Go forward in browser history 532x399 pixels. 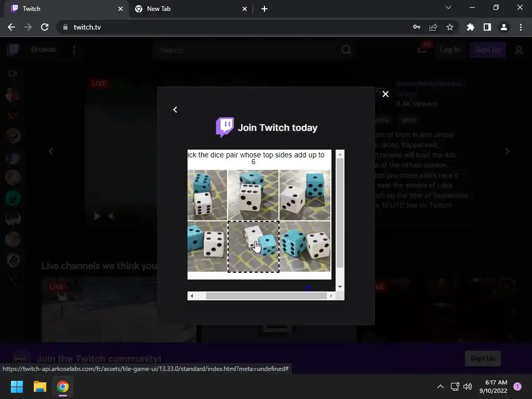pos(28,27)
